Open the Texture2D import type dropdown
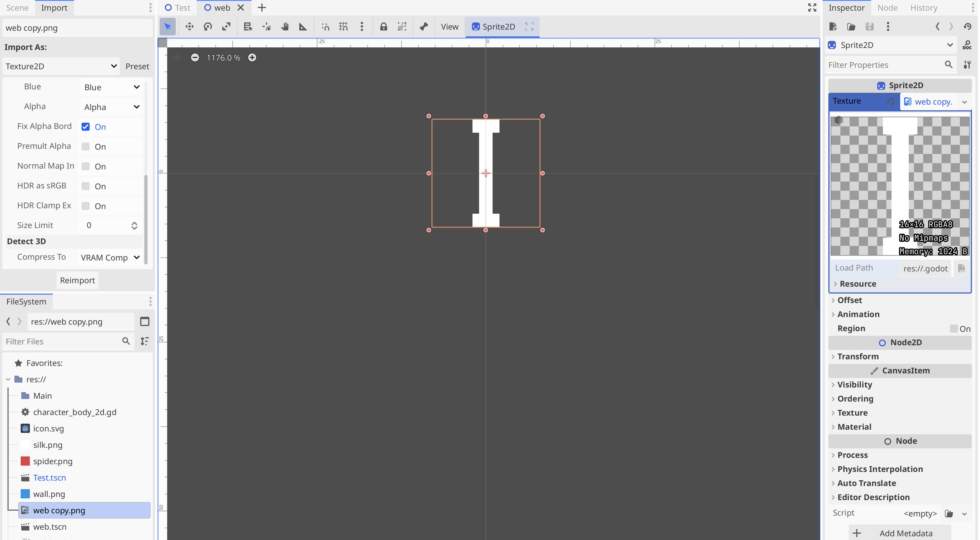This screenshot has height=540, width=980. click(61, 66)
